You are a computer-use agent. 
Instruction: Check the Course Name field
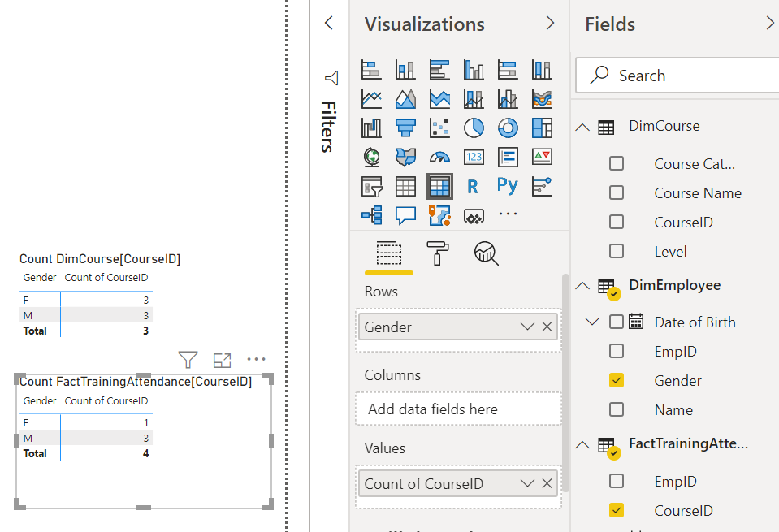pyautogui.click(x=617, y=192)
